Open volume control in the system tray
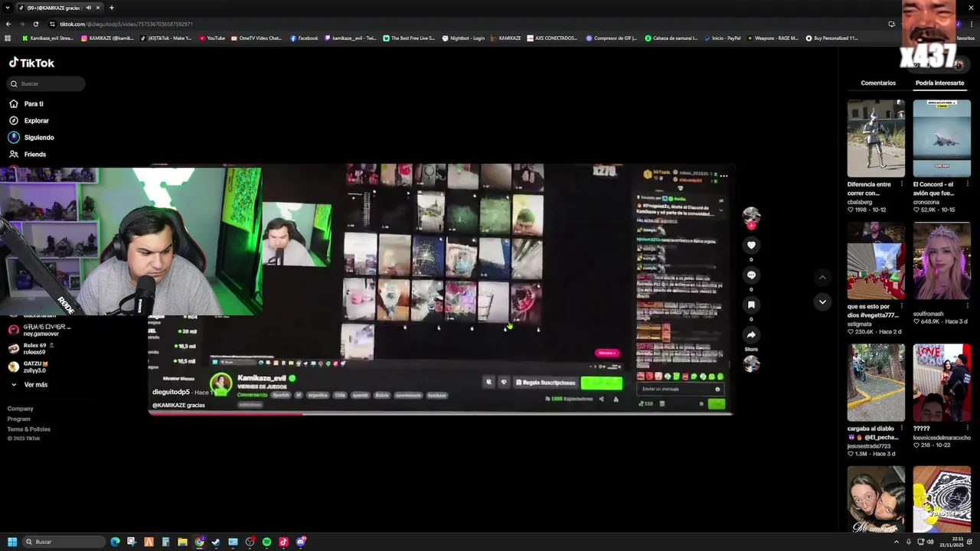980x551 pixels. pos(930,542)
